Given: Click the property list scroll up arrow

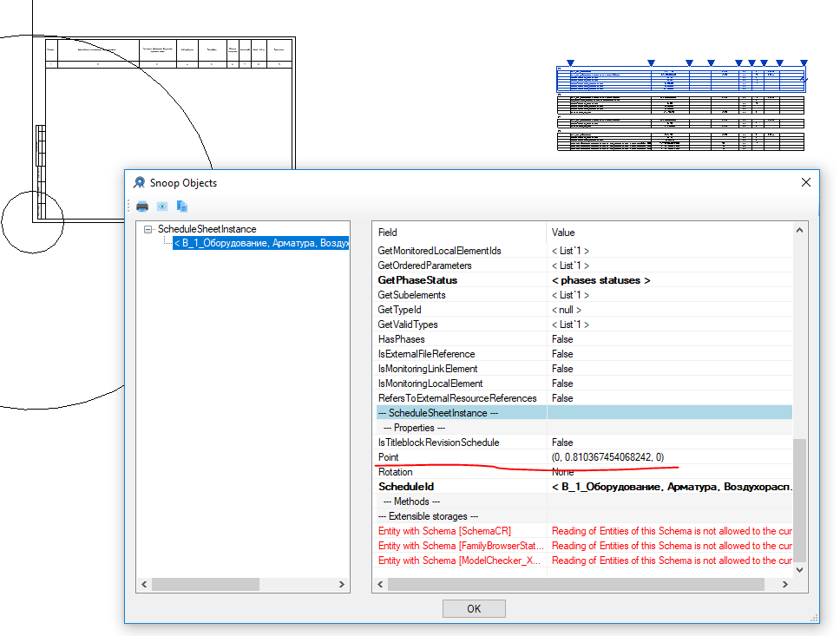Looking at the screenshot, I should (x=799, y=231).
